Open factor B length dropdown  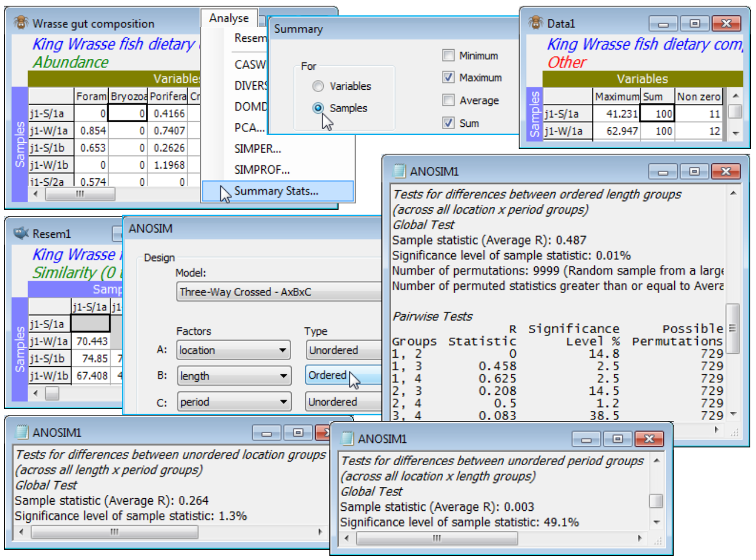233,375
